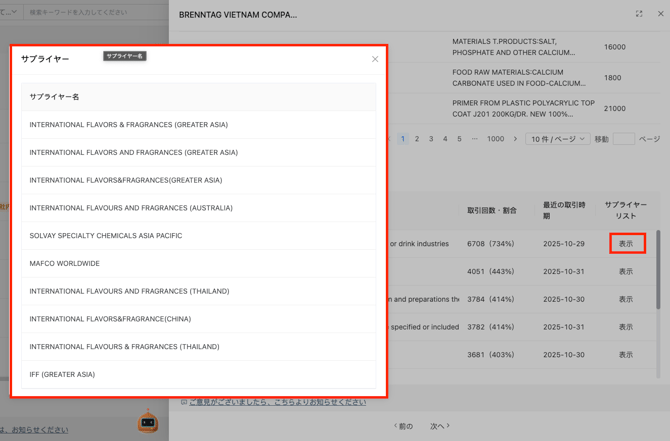670x441 pixels.
Task: Click 表示 in the row dated 2025-10-31 with 4051
Action: point(626,271)
